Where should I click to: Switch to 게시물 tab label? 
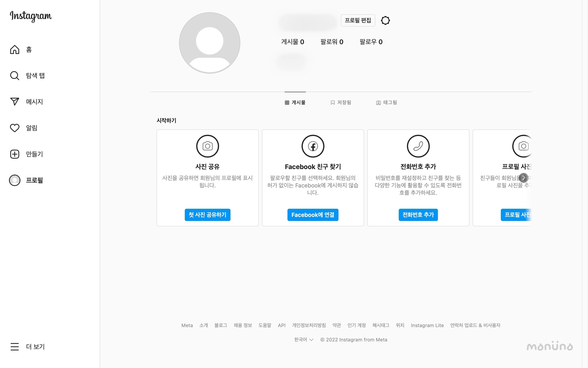(299, 102)
